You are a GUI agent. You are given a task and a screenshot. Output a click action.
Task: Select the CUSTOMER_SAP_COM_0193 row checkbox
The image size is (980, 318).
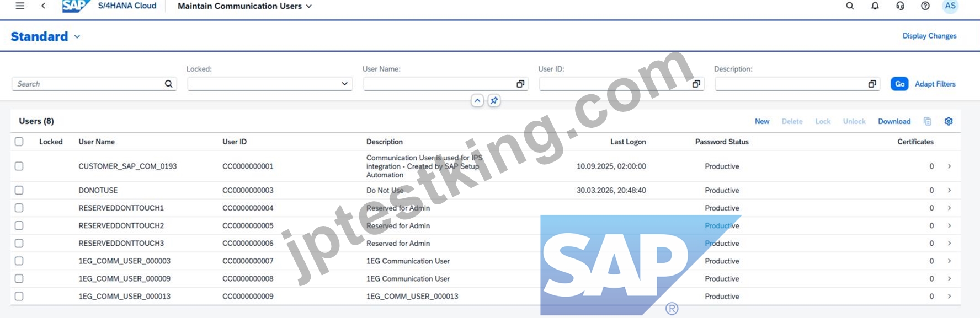[19, 166]
